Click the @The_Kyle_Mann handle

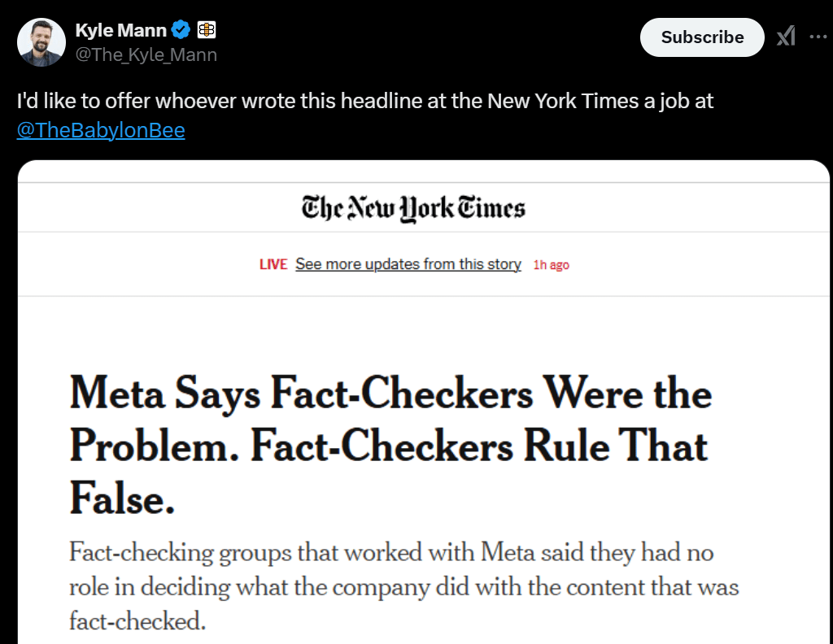pyautogui.click(x=146, y=54)
